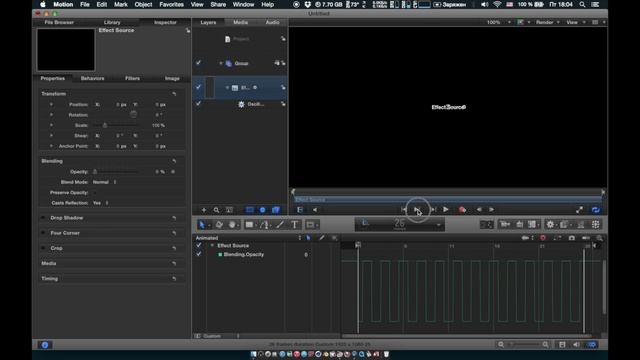
Task: Expand the Scale parameter disclosure triangle
Action: pos(51,125)
